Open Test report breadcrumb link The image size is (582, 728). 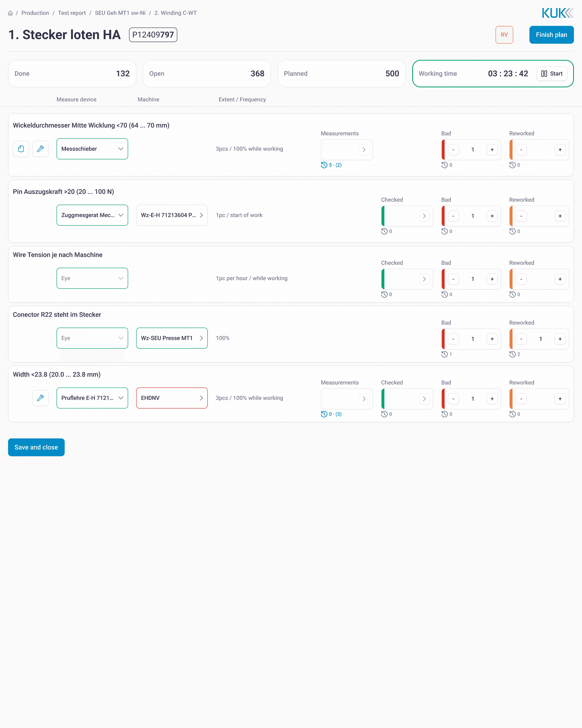click(x=72, y=13)
